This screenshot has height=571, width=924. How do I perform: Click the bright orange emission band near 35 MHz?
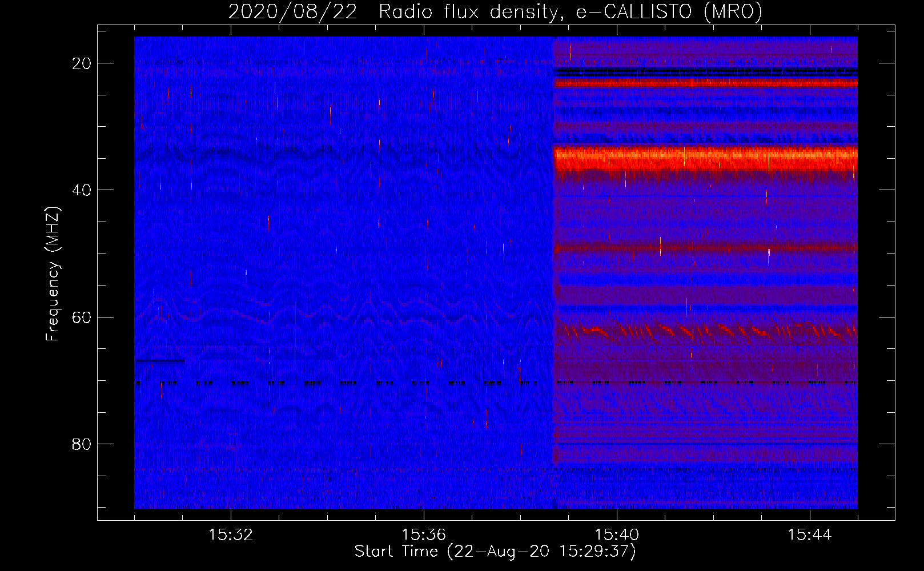tap(706, 158)
